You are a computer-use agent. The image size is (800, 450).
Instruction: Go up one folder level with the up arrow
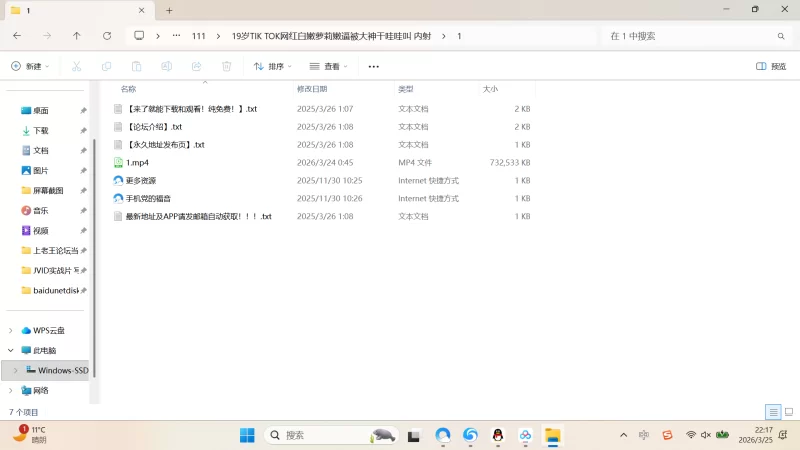77,35
